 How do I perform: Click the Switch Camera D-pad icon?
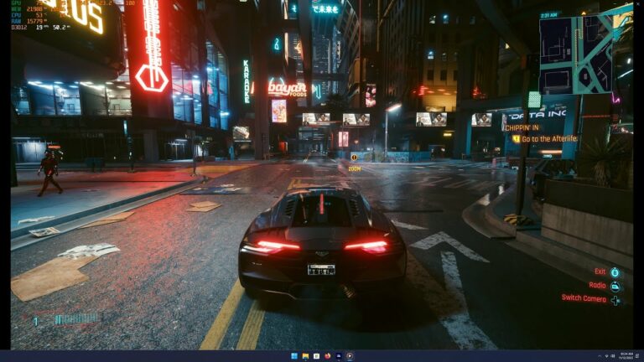615,300
